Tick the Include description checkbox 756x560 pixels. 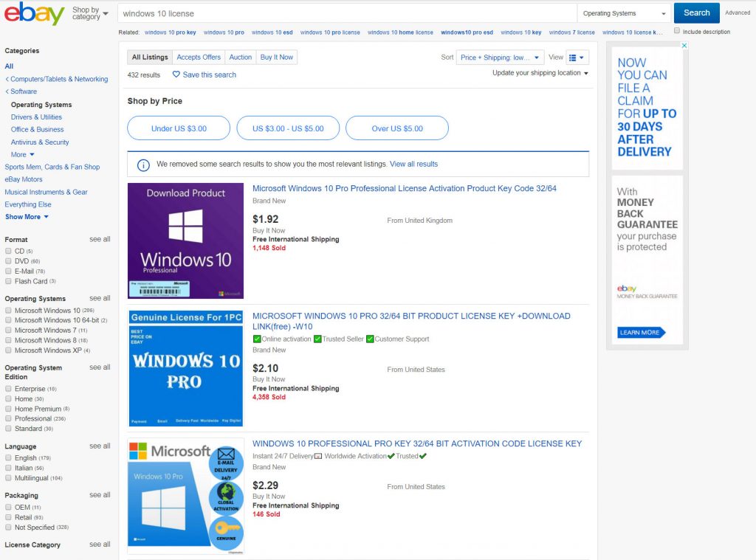click(x=677, y=31)
